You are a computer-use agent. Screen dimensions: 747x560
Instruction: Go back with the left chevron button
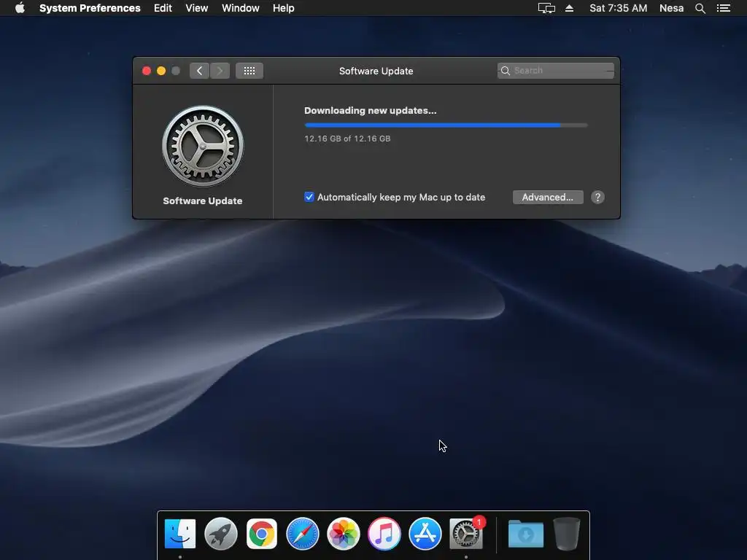point(199,71)
